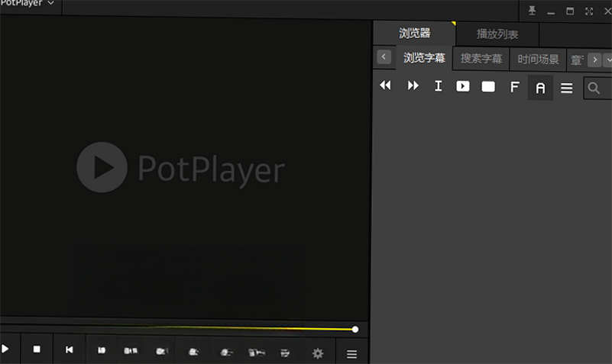The width and height of the screenshot is (612, 364).
Task: Click the rounded play-box icon in subtitle toolbar
Action: pos(463,86)
